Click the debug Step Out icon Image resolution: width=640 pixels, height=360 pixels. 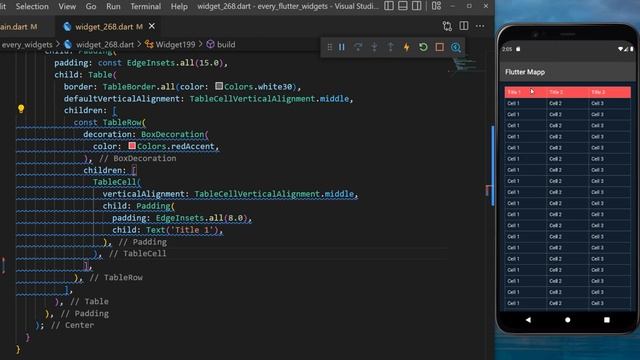(x=391, y=47)
